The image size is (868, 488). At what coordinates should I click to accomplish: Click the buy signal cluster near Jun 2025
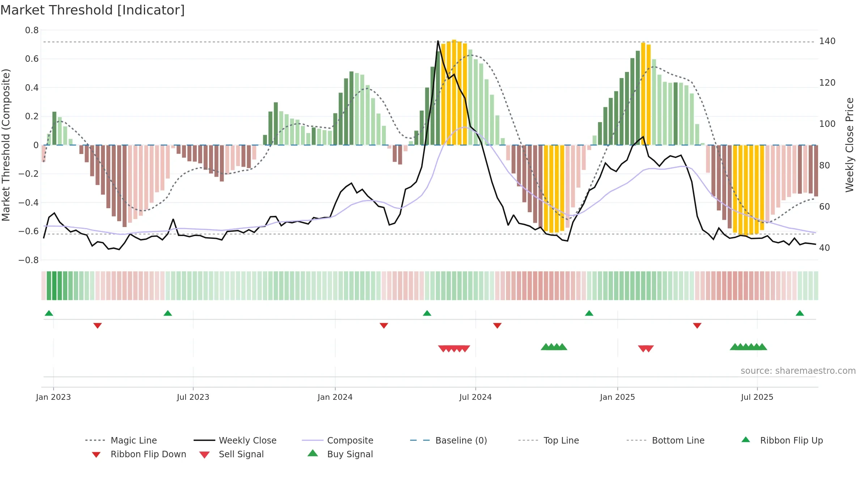click(749, 347)
